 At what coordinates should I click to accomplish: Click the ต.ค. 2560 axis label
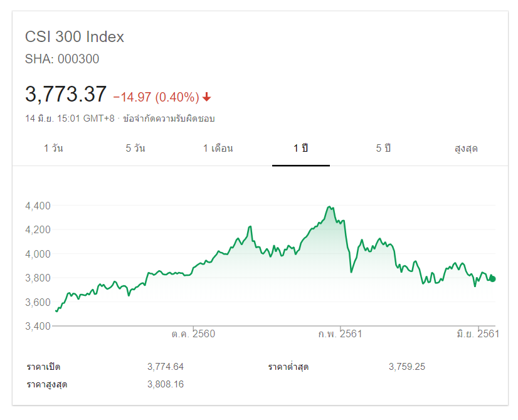tap(193, 333)
